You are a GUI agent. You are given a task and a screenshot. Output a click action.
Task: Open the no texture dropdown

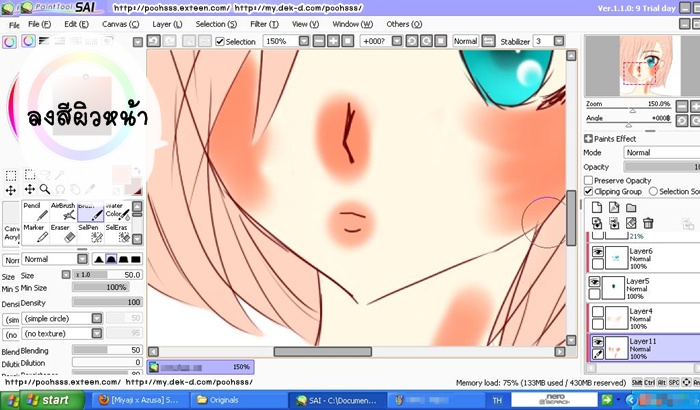pyautogui.click(x=96, y=333)
